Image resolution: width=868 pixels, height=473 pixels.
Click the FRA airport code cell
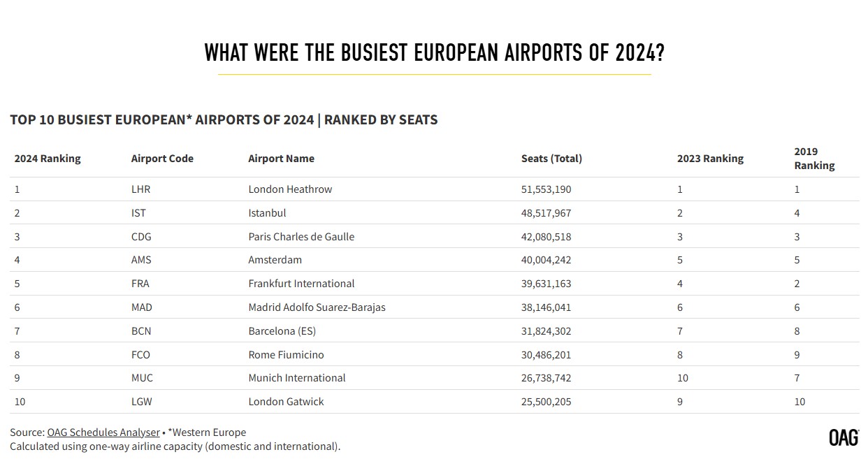click(x=140, y=284)
